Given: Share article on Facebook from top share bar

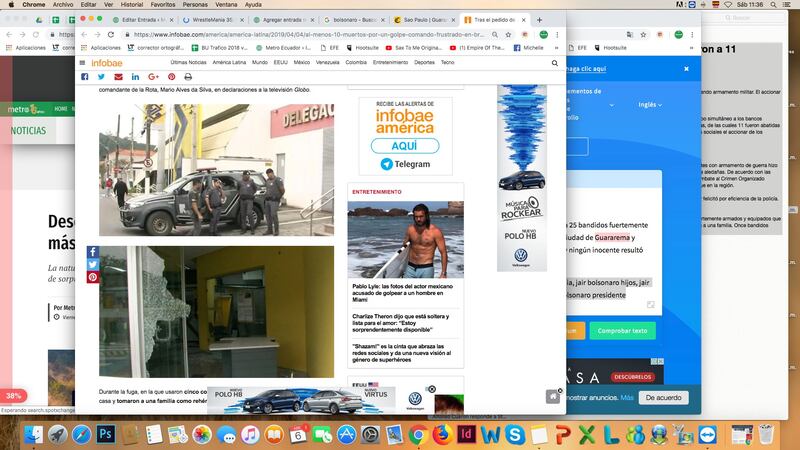Looking at the screenshot, I should 85,77.
